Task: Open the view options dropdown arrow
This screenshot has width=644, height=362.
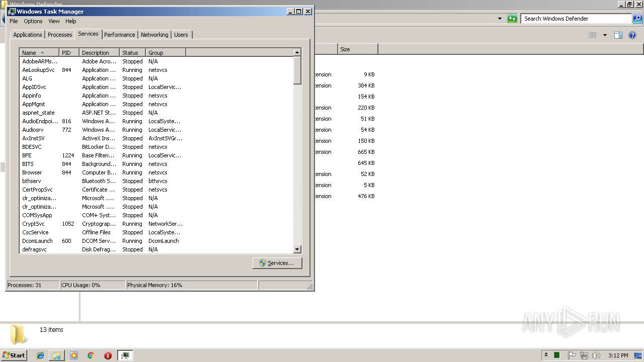Action: (605, 35)
